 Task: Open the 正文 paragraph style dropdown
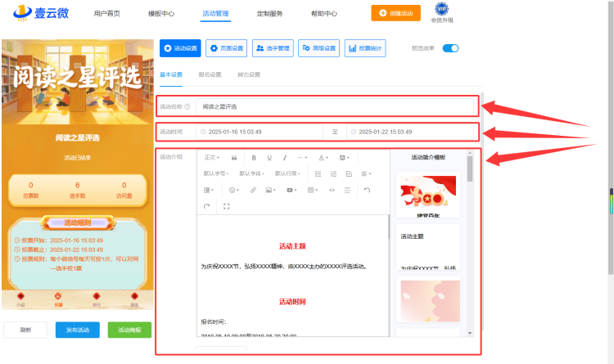[x=212, y=158]
